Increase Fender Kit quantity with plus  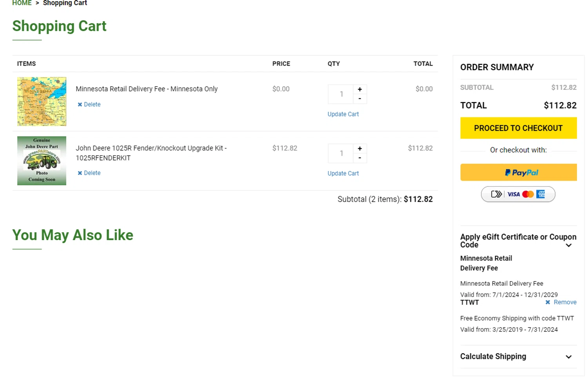(x=360, y=149)
